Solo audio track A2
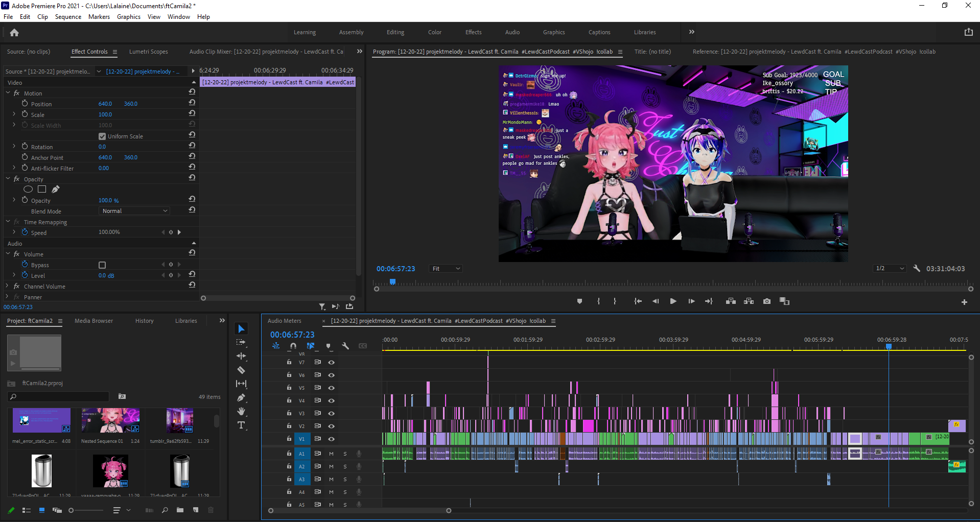Viewport: 980px width, 522px height. [345, 466]
